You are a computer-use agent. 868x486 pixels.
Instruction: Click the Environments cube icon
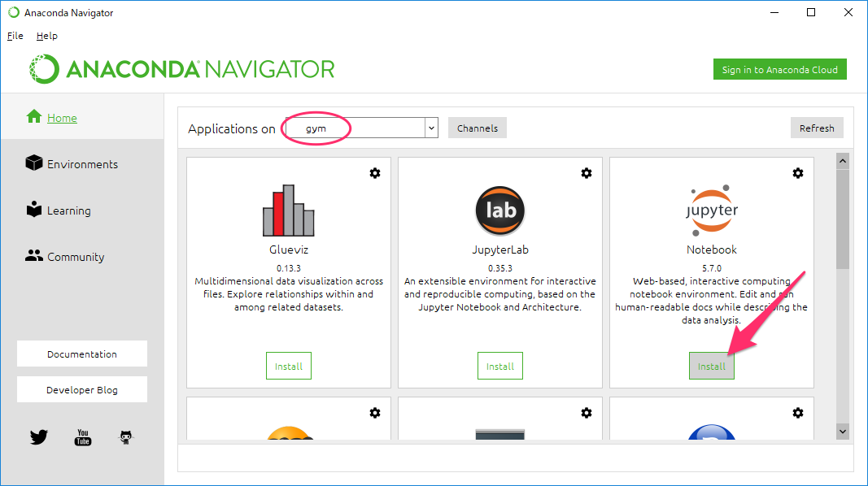[34, 163]
